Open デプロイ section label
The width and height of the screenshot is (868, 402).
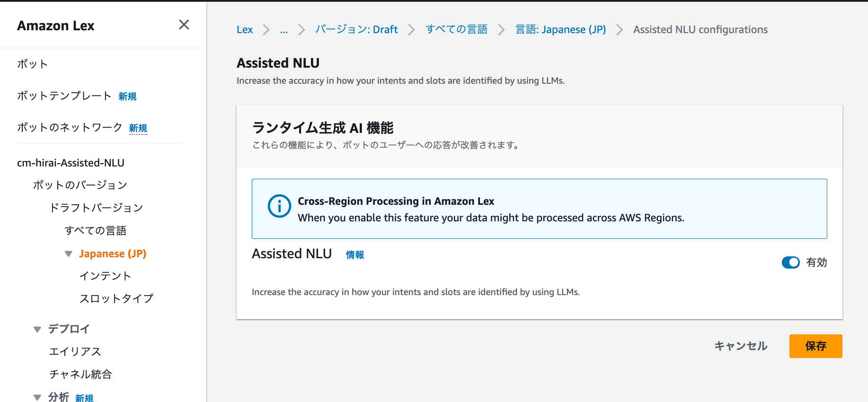pos(69,329)
